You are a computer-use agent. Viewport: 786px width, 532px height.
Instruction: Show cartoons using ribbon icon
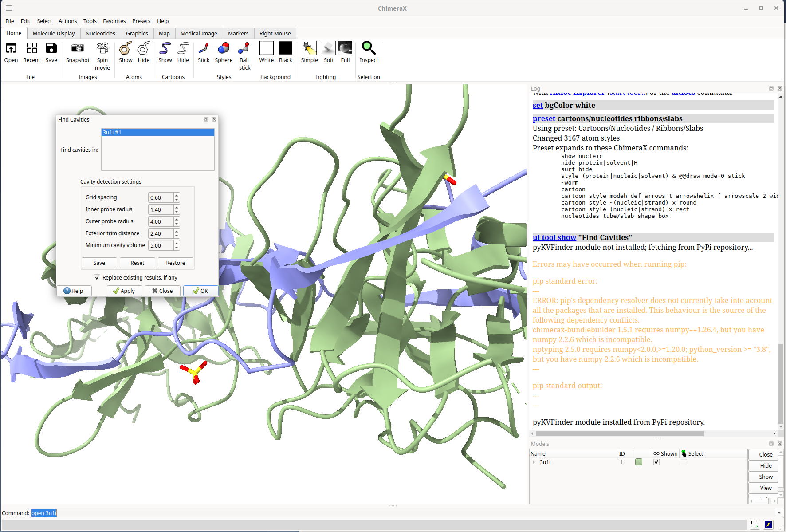(x=165, y=48)
